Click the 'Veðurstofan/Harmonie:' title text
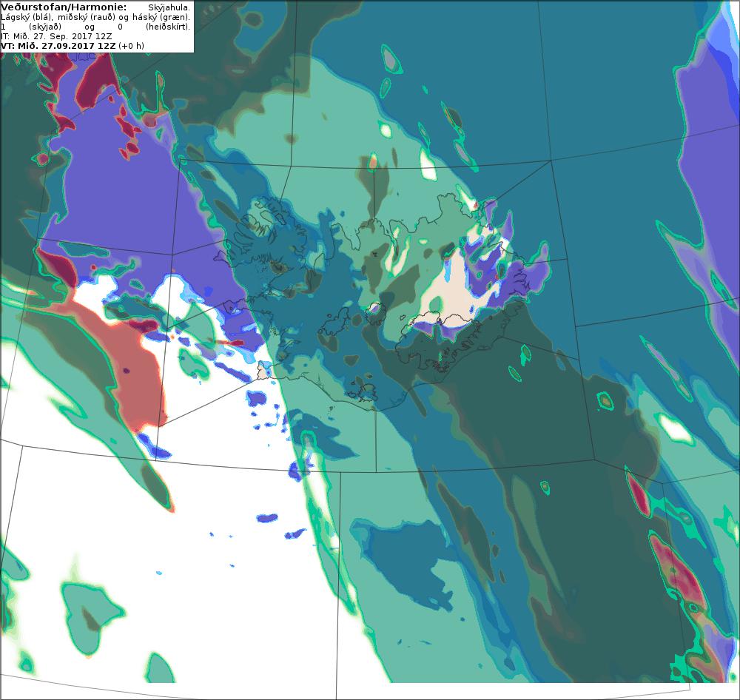The image size is (740, 700). 64,7
